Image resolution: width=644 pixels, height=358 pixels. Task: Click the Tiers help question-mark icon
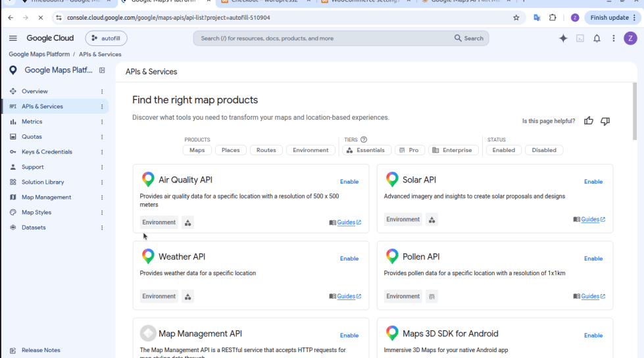point(364,140)
